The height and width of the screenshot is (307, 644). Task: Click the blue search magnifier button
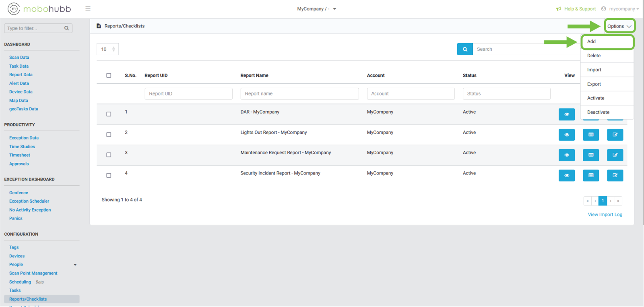pos(465,49)
